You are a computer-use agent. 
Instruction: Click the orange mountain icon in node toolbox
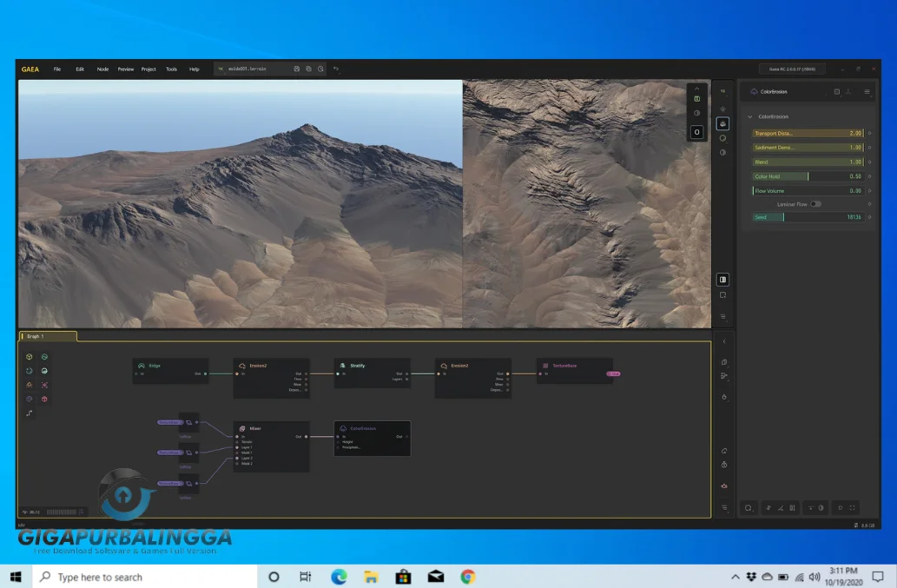click(30, 385)
